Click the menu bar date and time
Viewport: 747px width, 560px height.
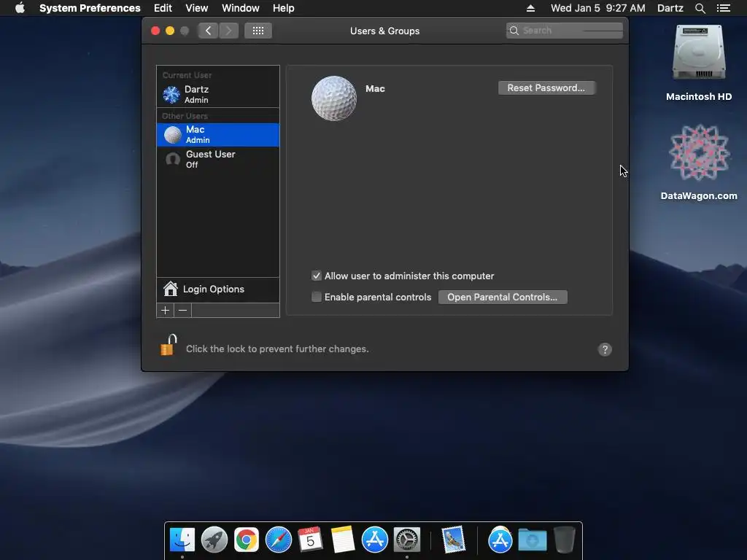point(598,8)
